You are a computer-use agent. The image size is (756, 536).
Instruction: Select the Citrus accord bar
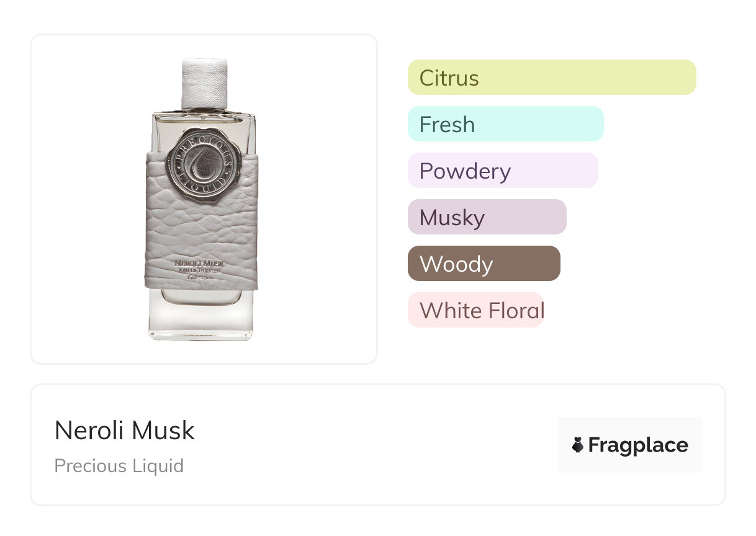coord(551,78)
